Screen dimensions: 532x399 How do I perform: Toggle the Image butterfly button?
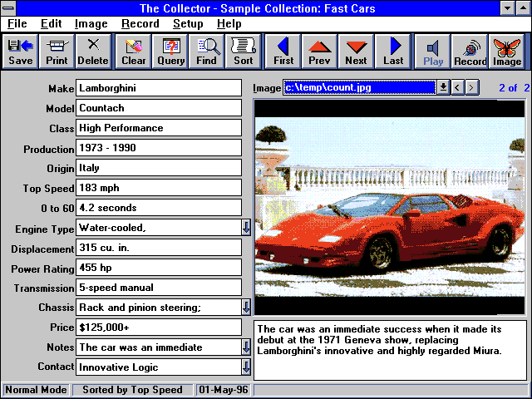[507, 51]
